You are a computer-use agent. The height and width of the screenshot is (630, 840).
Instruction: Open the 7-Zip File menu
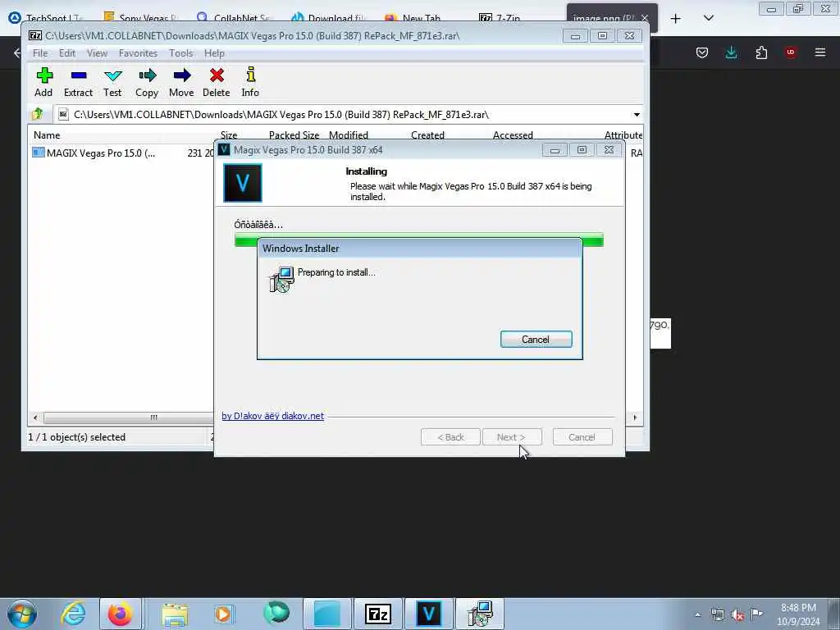click(x=40, y=53)
